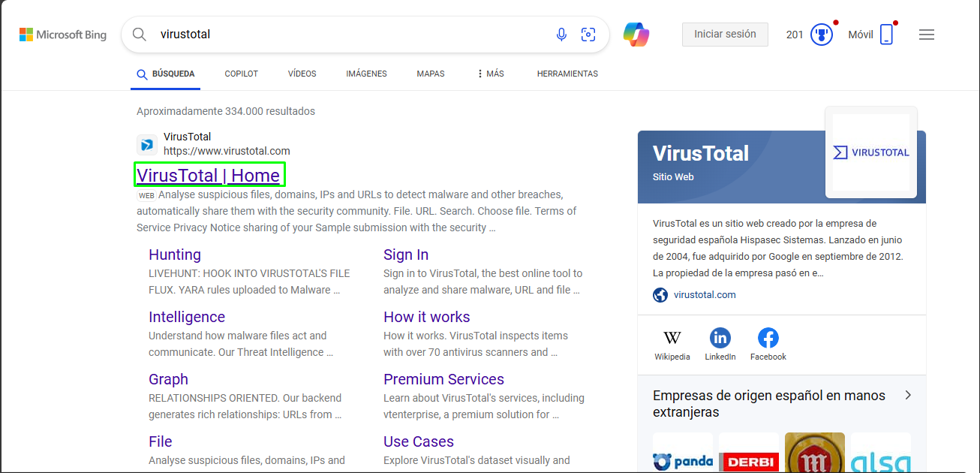Switch to the IMÁGENES tab
Screen dimensions: 980x473
tap(366, 74)
